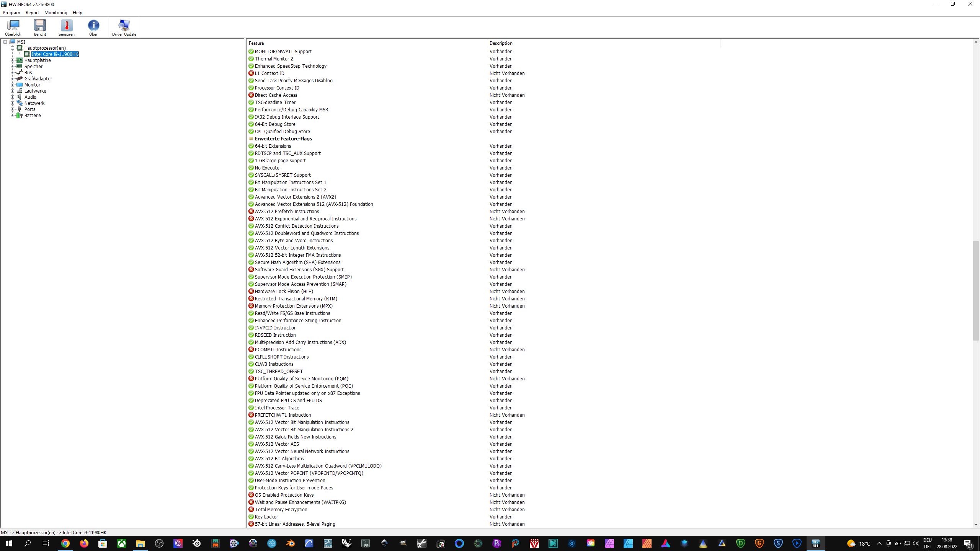Expand the Laufwerke tree node
980x551 pixels.
pyautogui.click(x=12, y=91)
